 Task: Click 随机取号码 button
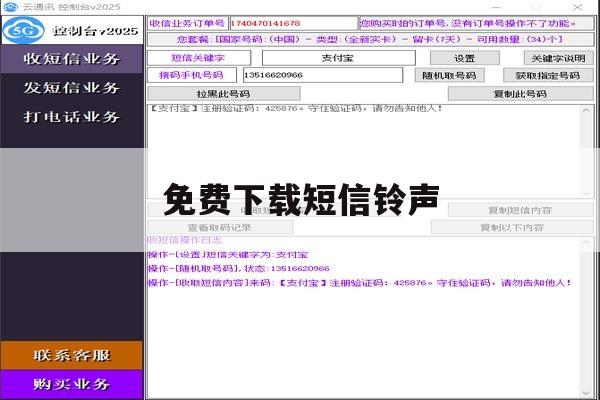point(449,75)
